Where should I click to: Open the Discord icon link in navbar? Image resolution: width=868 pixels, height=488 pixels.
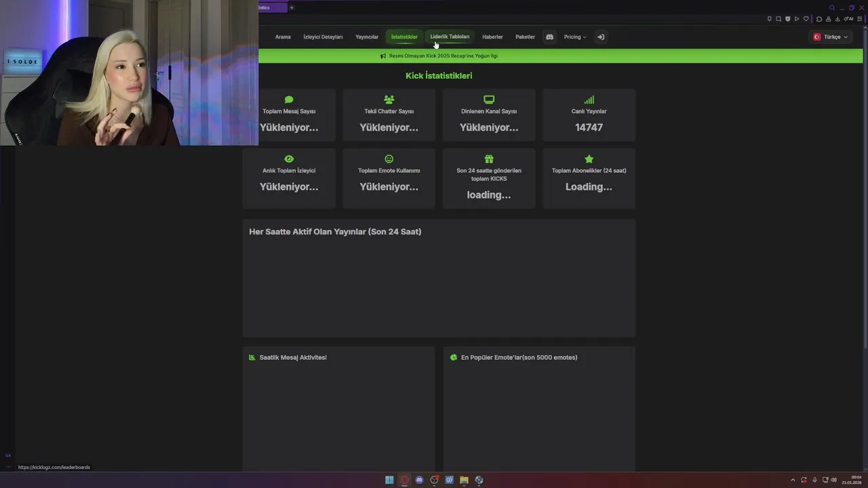pos(549,37)
